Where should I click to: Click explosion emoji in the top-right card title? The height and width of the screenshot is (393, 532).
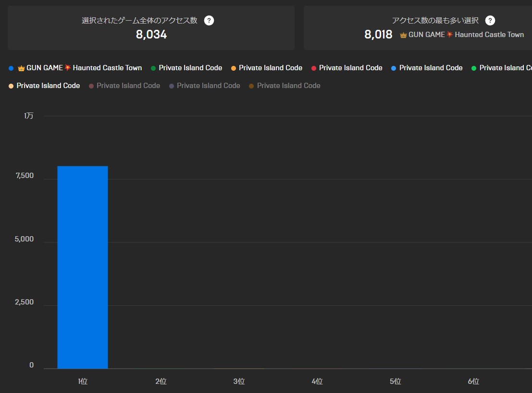[x=450, y=35]
